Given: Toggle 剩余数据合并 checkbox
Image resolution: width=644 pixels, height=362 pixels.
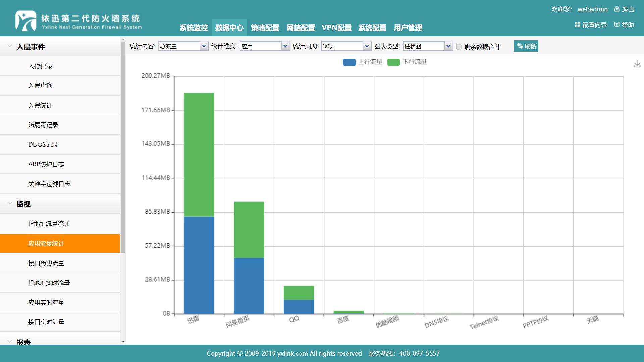Looking at the screenshot, I should [x=459, y=47].
